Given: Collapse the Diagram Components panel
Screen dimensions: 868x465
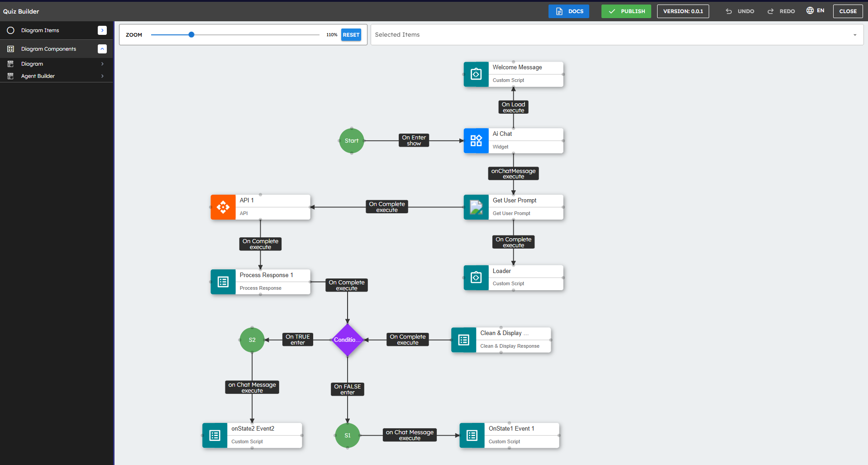Looking at the screenshot, I should (102, 49).
